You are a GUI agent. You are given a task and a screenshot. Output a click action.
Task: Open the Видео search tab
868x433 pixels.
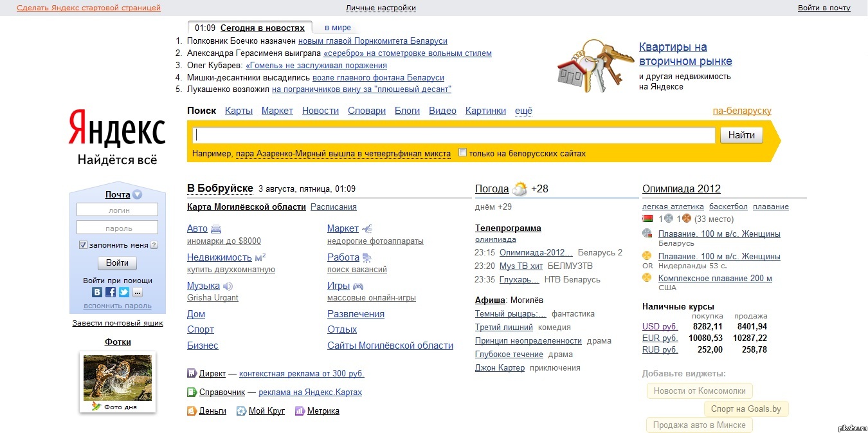point(442,111)
